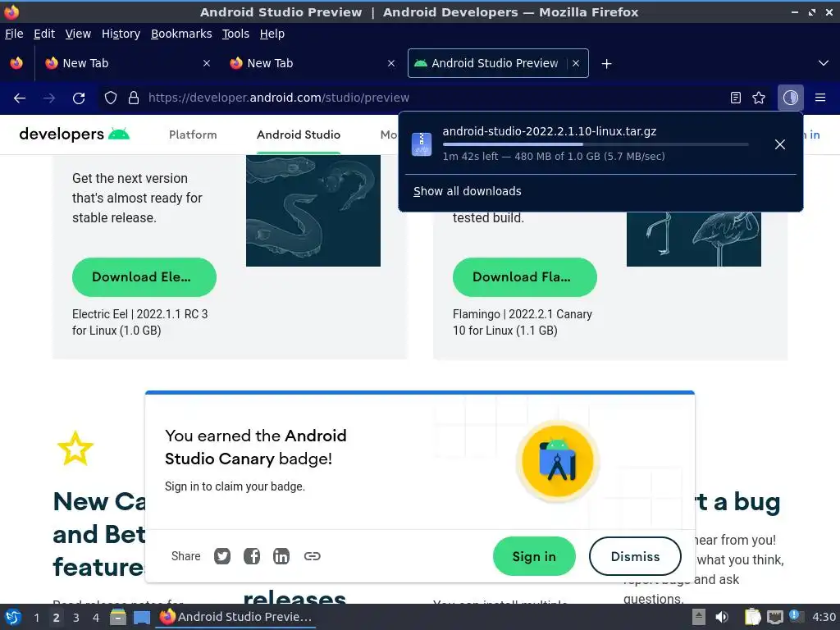
Task: Open the shield tracking protection icon
Action: click(x=111, y=98)
